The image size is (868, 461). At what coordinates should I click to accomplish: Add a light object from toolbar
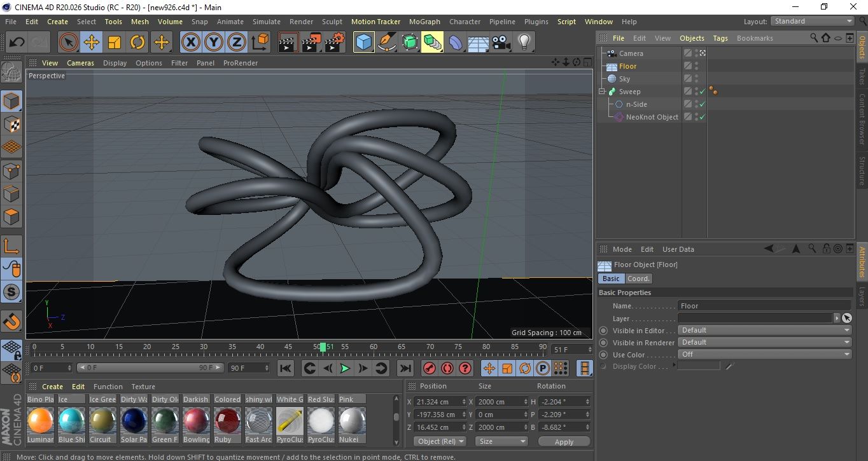(x=524, y=43)
